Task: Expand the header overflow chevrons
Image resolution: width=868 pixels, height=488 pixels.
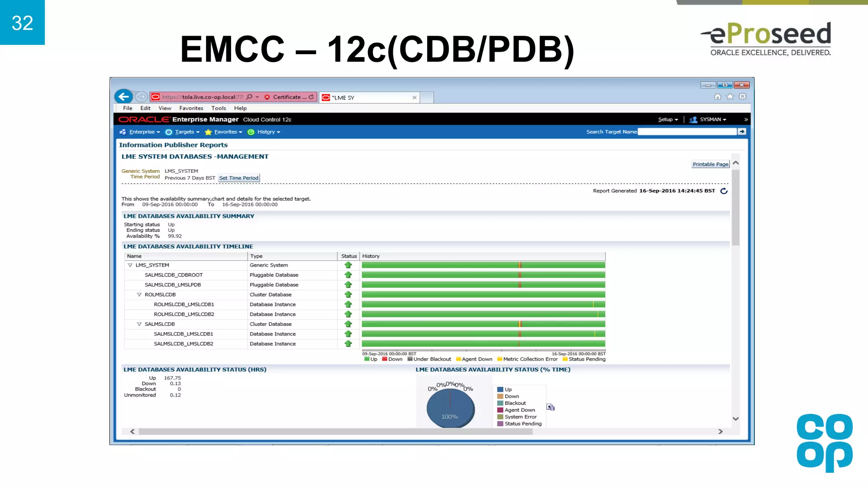Action: coord(746,119)
